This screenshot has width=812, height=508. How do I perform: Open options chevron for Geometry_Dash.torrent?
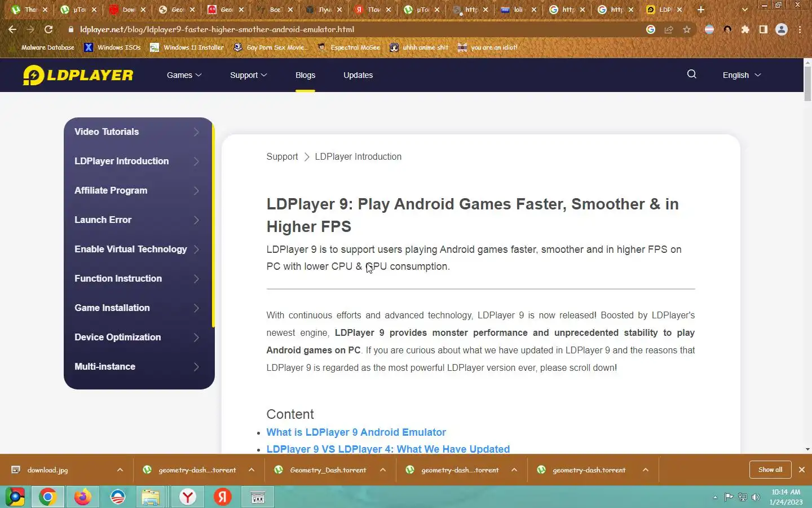[x=383, y=470]
